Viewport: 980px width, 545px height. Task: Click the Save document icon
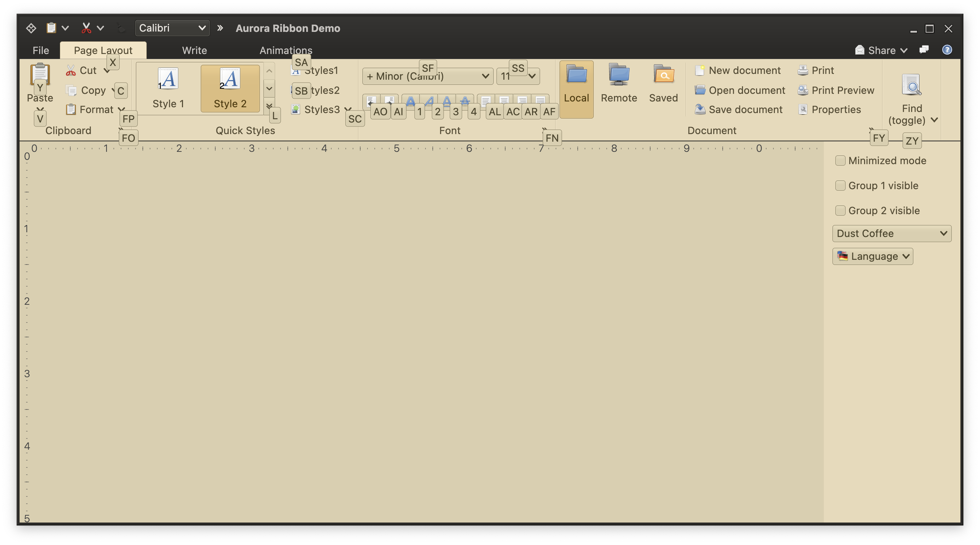coord(699,109)
